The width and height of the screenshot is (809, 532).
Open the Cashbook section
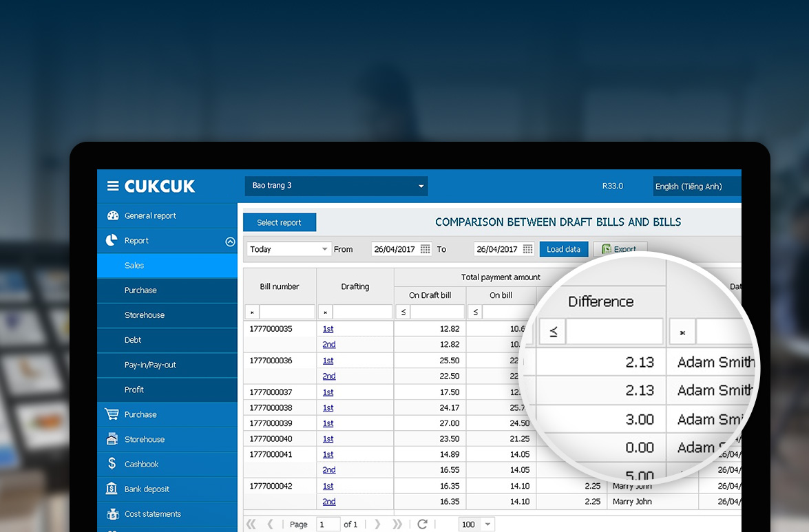coord(167,464)
